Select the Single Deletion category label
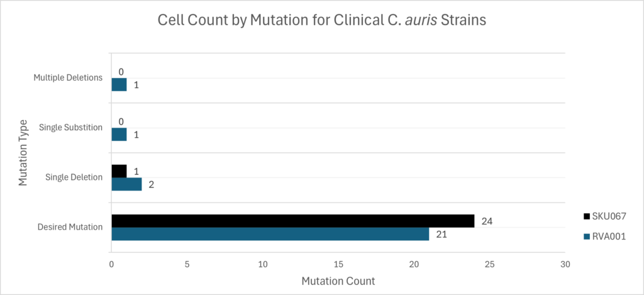644x295 pixels. coord(74,177)
